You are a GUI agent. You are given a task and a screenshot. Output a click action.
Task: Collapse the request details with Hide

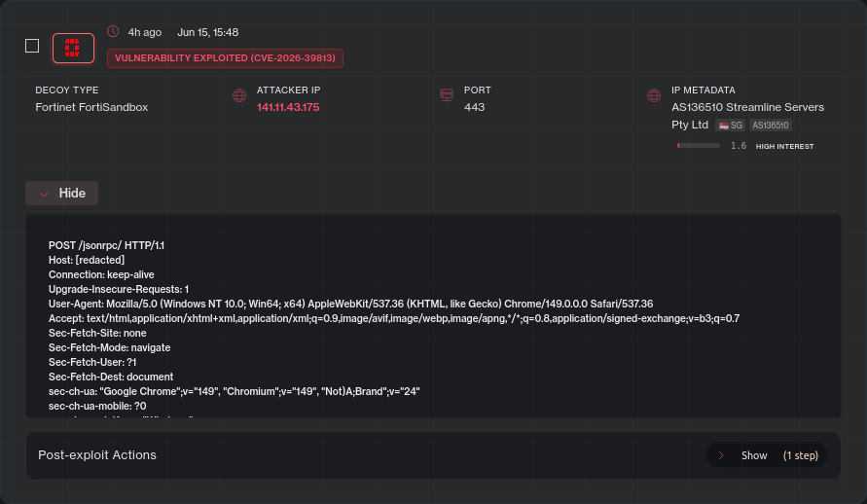[62, 194]
